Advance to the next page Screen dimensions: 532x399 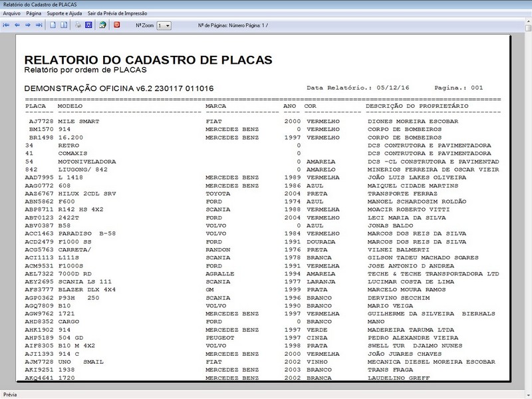click(27, 25)
